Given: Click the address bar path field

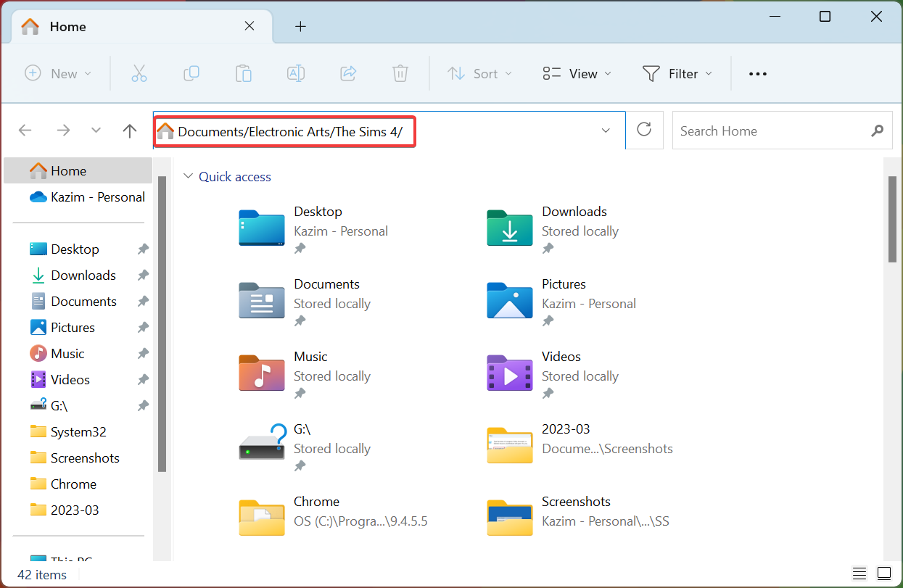Looking at the screenshot, I should [x=389, y=131].
